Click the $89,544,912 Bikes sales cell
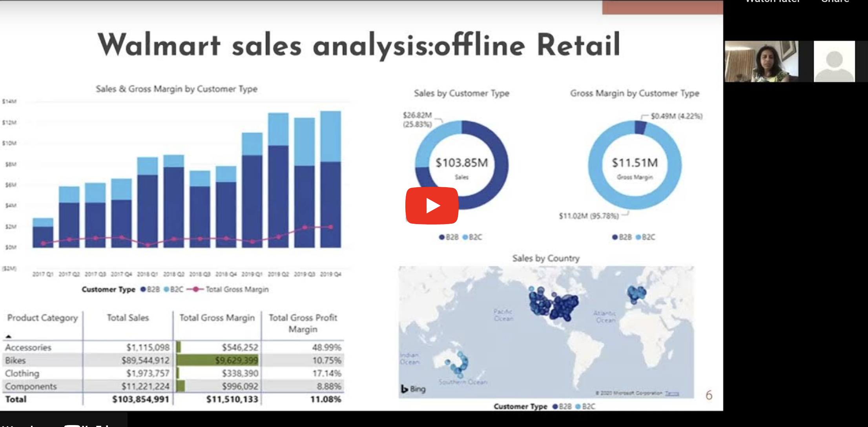Screen dimensions: 868x427 (x=145, y=360)
